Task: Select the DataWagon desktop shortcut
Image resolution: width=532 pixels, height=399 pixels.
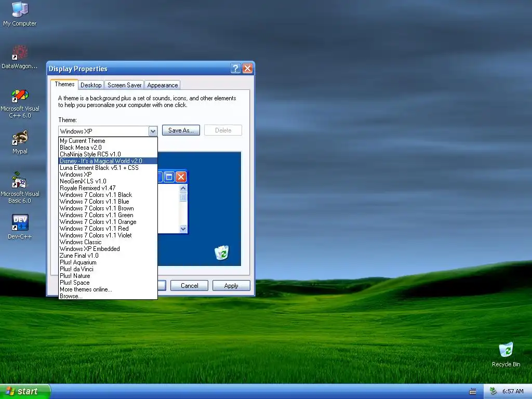Action: (20, 57)
